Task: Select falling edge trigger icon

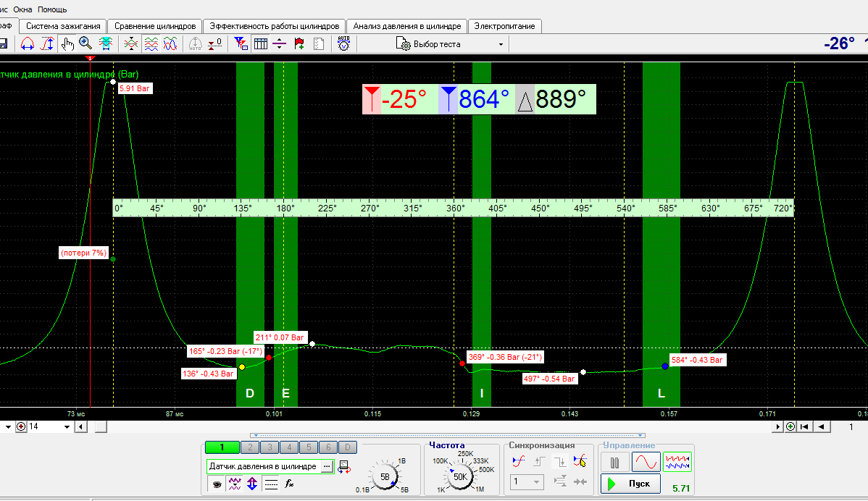Action: click(559, 460)
